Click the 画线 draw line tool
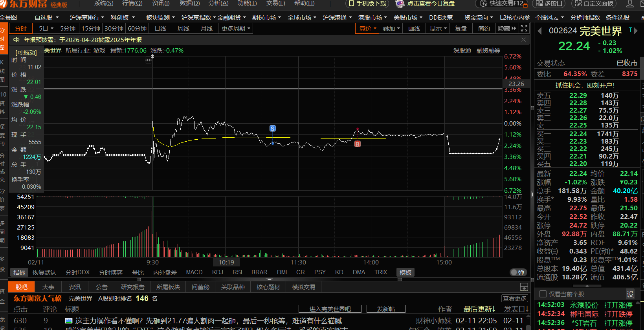Viewport: 644px width, 330px height. (414, 29)
